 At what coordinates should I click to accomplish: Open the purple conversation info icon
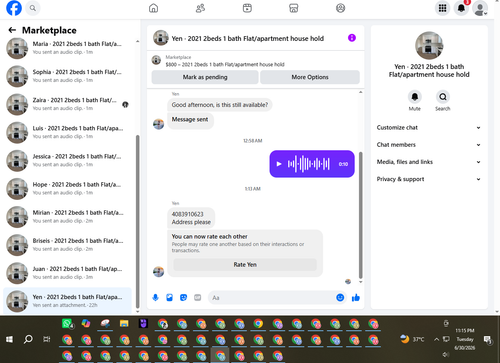[x=352, y=38]
